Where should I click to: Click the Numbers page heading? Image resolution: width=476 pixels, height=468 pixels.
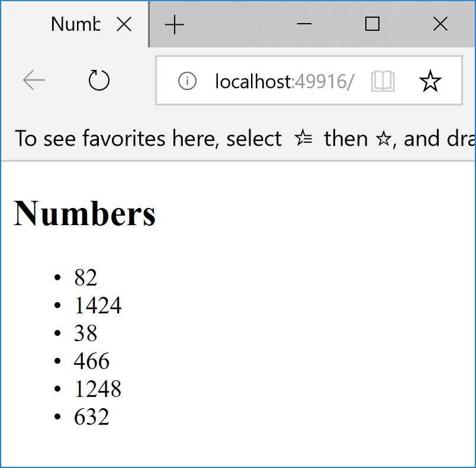(x=85, y=213)
